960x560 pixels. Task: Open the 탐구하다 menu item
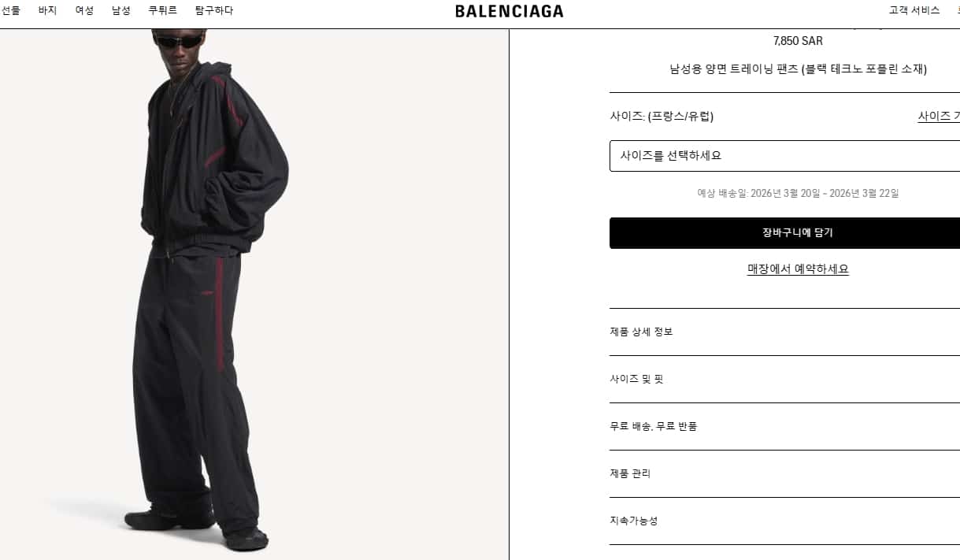coord(214,10)
